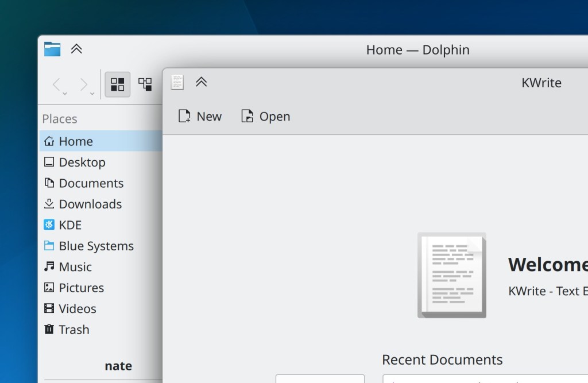The width and height of the screenshot is (588, 383).
Task: Click the large KWrite welcome document icon
Action: (x=452, y=275)
